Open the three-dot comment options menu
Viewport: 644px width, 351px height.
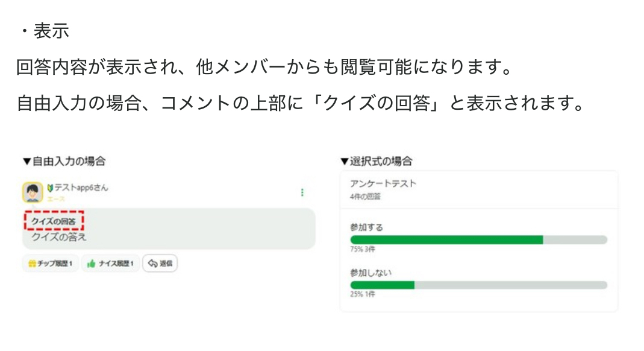[302, 192]
